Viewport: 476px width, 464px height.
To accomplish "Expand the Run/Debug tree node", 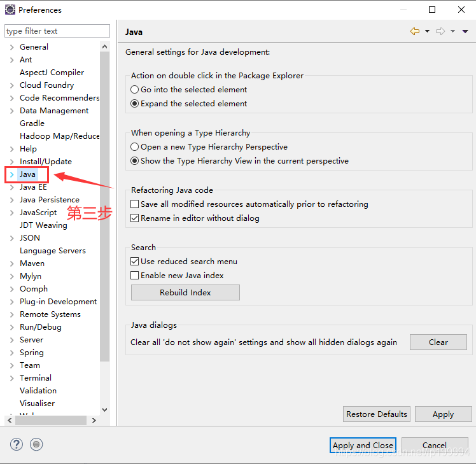I will point(12,327).
